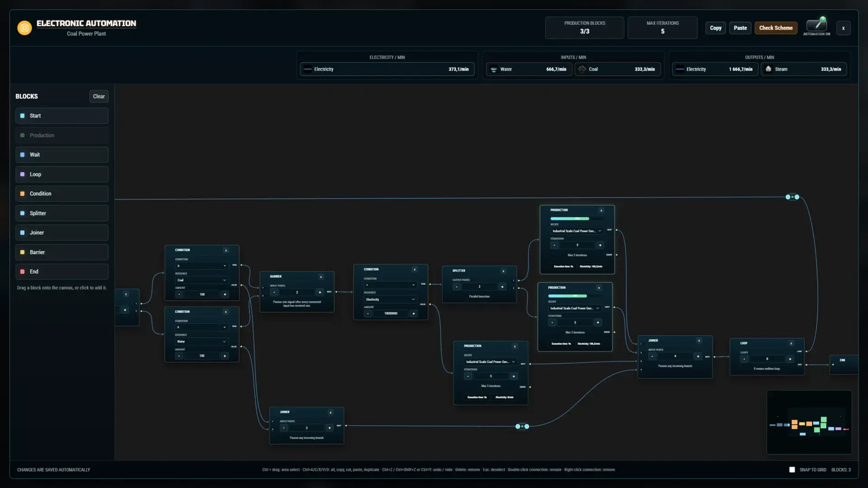Image resolution: width=868 pixels, height=488 pixels.
Task: Click the iterations field in Production block with 0/min
Action: (491, 376)
